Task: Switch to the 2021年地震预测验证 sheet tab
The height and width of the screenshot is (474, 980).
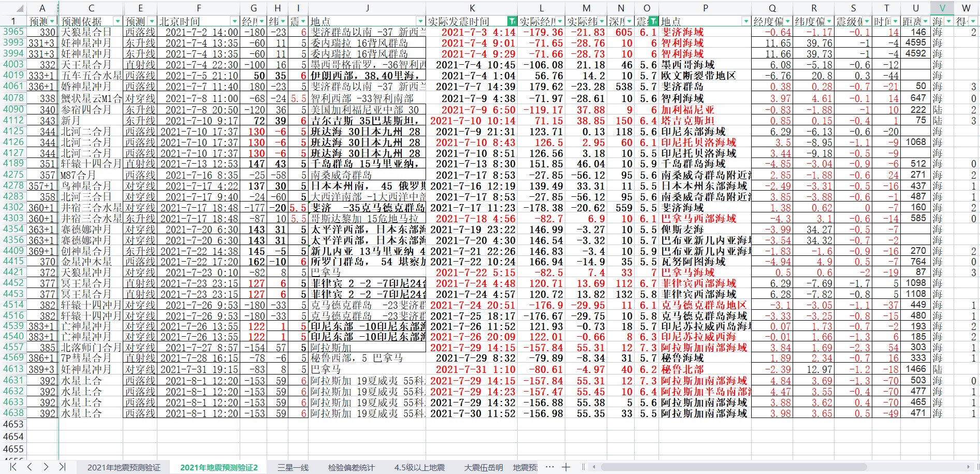Action: [x=124, y=467]
